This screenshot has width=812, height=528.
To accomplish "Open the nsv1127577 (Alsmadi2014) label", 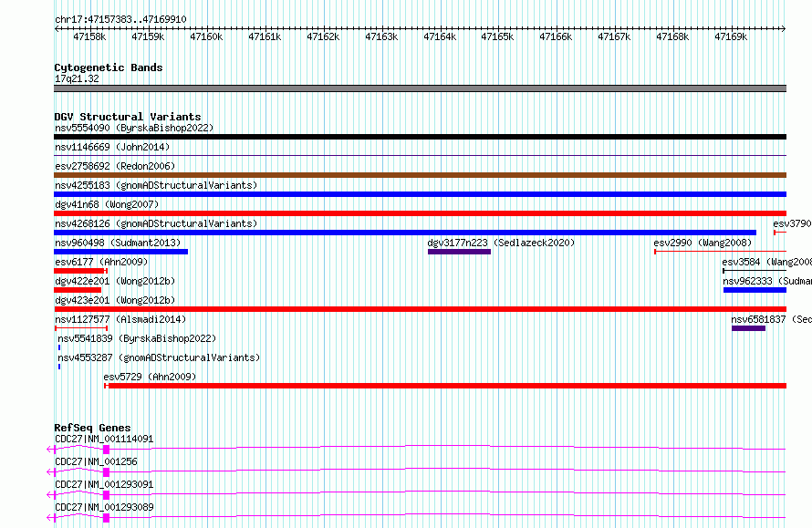I will click(x=120, y=319).
